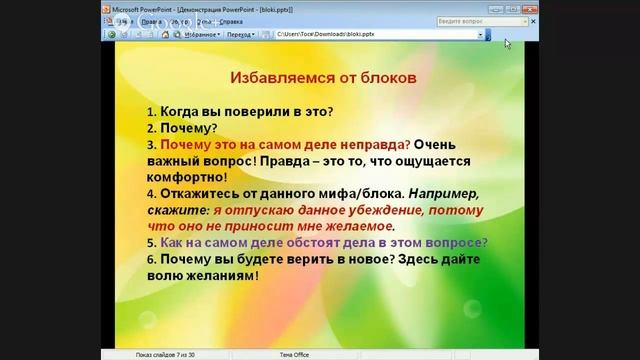Open the Окно menu

coord(204,22)
